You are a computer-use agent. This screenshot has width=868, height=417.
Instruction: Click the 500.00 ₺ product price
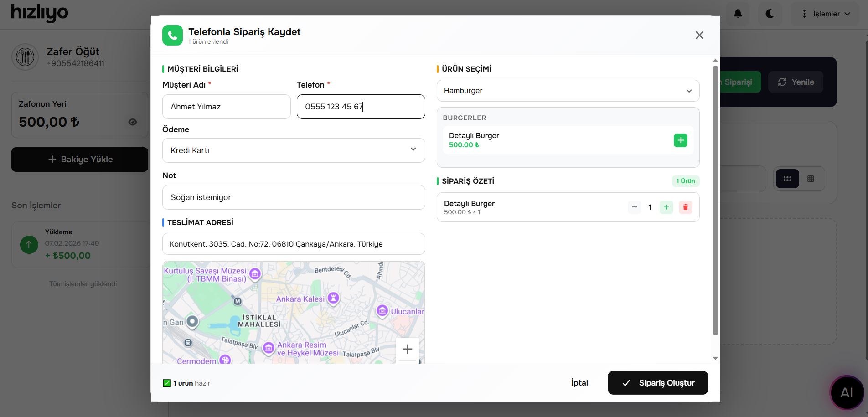pyautogui.click(x=464, y=145)
